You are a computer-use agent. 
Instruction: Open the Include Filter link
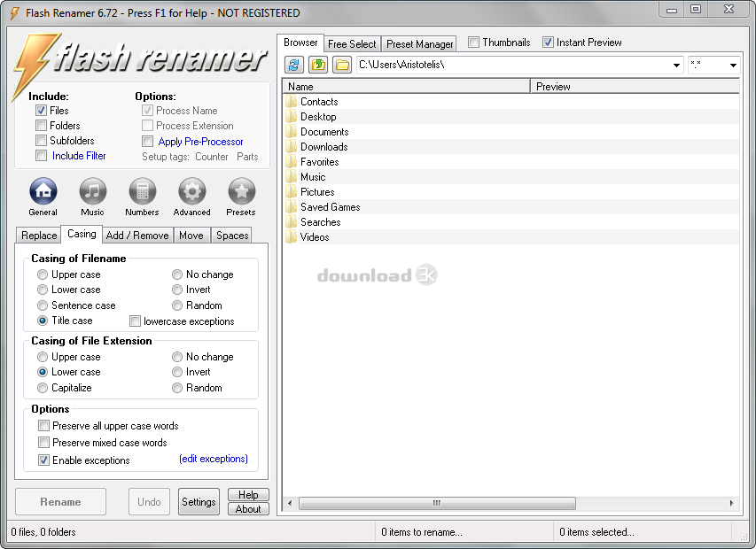79,156
